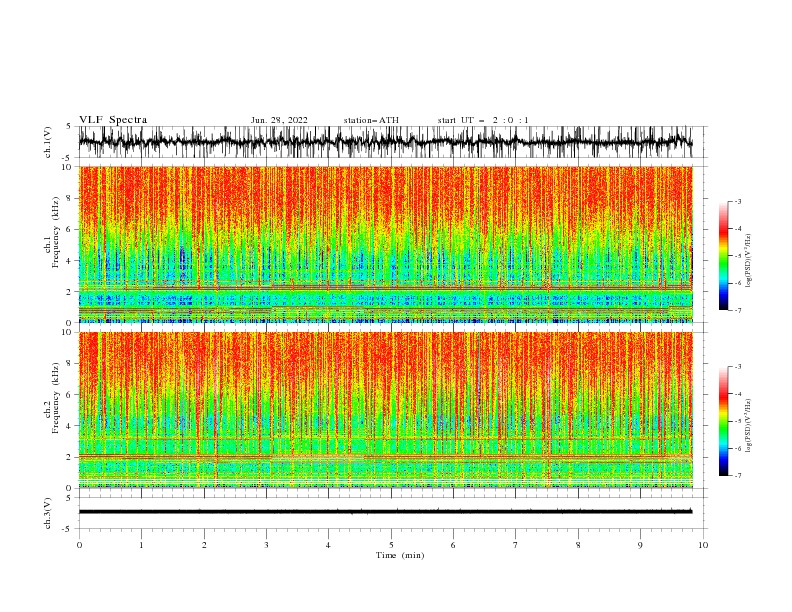Click the upper "log(PSD)(V²/Hz)" colorbar label
This screenshot has height=612, width=792.
pos(749,261)
